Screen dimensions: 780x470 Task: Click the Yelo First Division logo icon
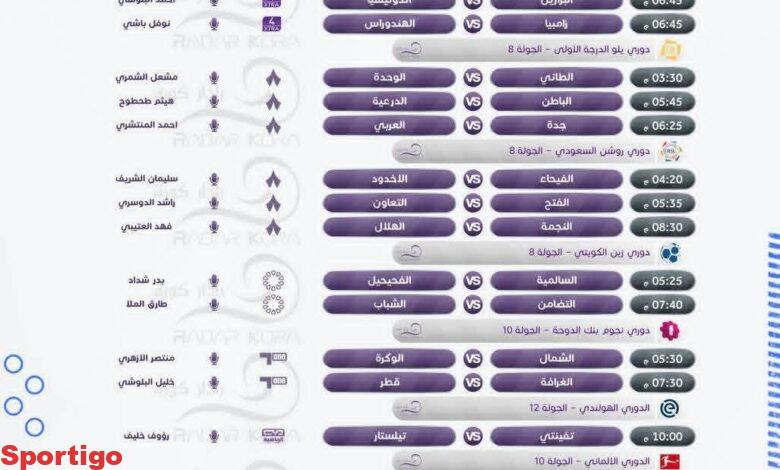click(671, 50)
